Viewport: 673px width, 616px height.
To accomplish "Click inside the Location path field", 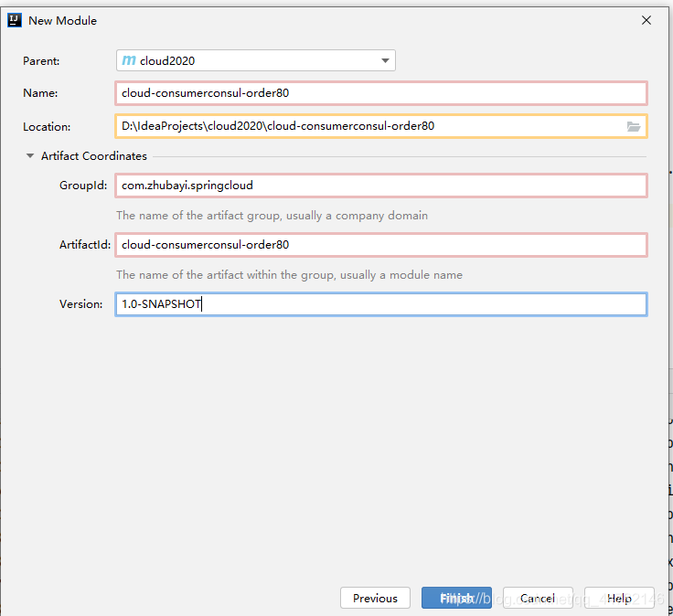I will pyautogui.click(x=381, y=126).
